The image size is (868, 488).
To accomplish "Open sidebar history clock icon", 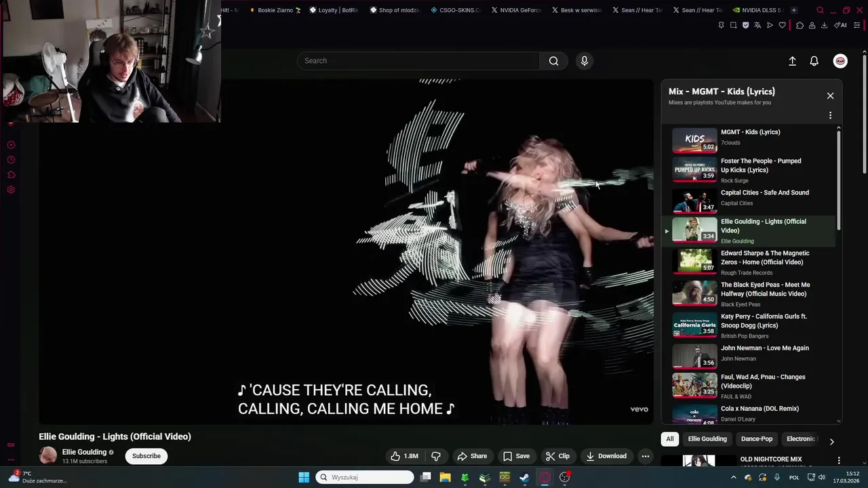I will pyautogui.click(x=11, y=160).
